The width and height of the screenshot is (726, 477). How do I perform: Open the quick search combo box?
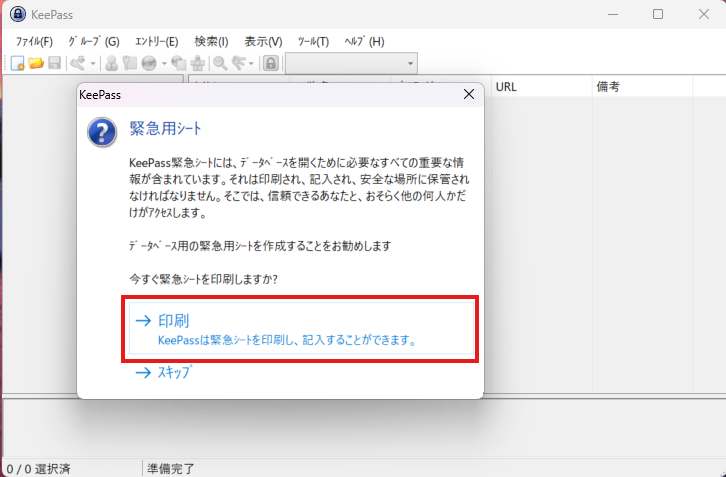tap(351, 63)
